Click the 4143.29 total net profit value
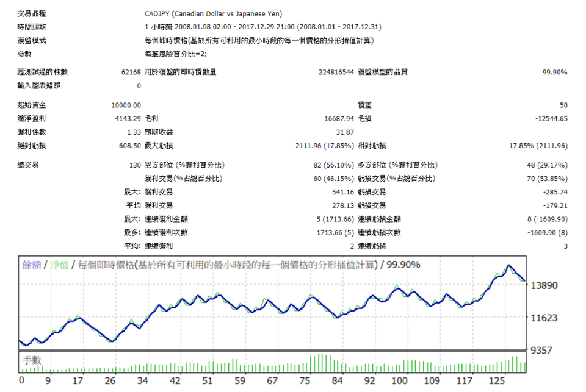586x392 pixels. pos(128,119)
